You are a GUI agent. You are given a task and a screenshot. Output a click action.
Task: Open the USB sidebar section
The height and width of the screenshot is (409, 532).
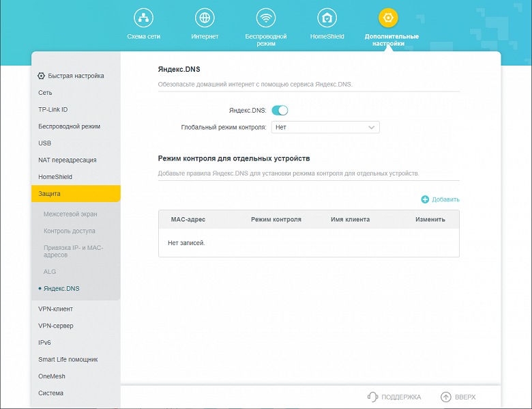click(x=45, y=143)
